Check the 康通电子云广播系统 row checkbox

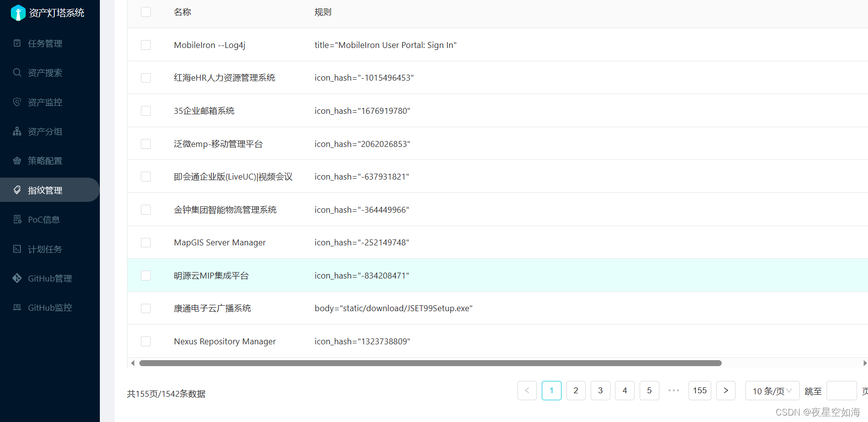(x=146, y=308)
